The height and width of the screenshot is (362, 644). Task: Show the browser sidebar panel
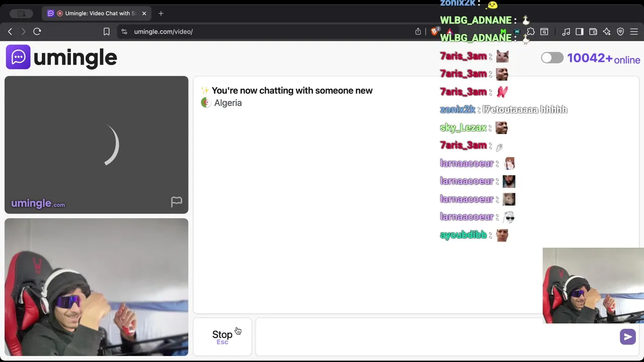[x=580, y=32]
